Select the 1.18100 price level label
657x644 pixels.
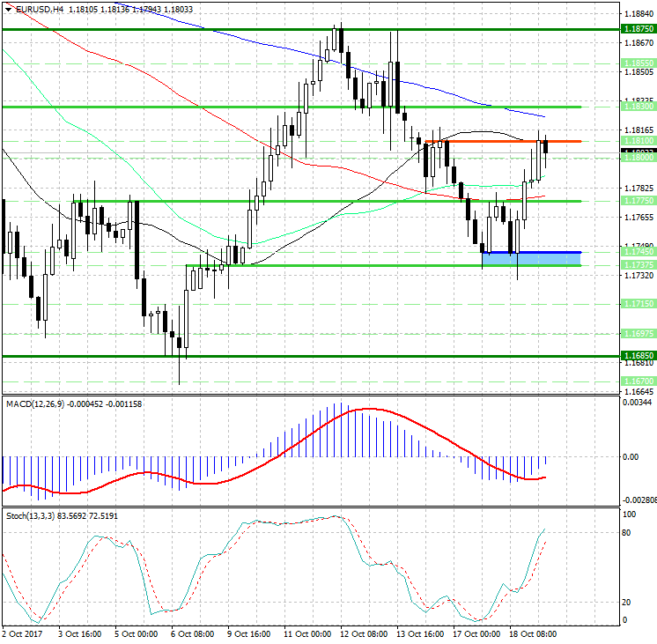[639, 141]
